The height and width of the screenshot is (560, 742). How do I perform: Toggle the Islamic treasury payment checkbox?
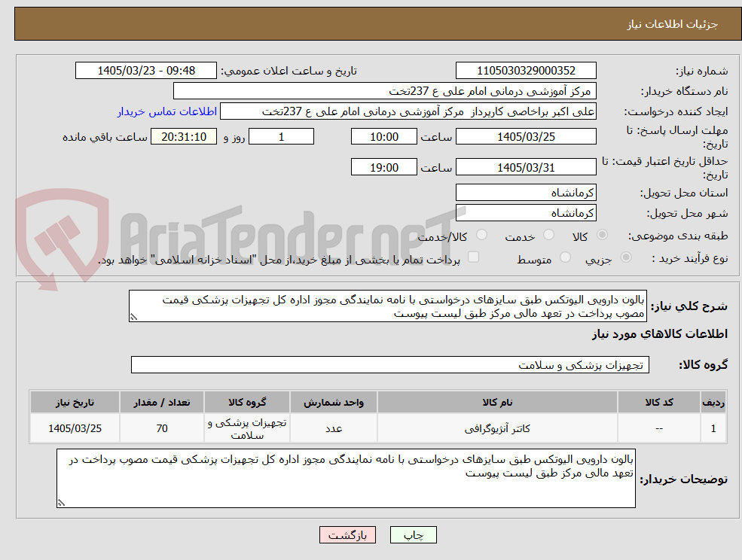[x=473, y=257]
